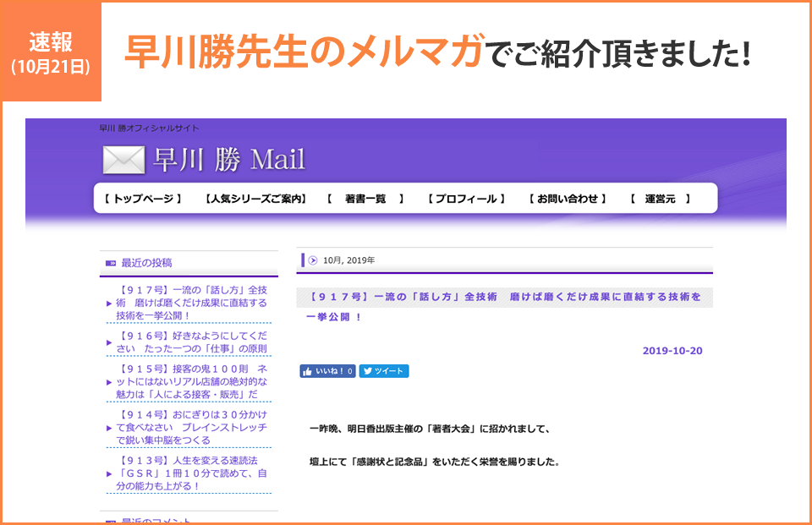This screenshot has width=812, height=525.
Task: Click the circled arrow icon beside 10月, 2019年
Action: click(312, 260)
